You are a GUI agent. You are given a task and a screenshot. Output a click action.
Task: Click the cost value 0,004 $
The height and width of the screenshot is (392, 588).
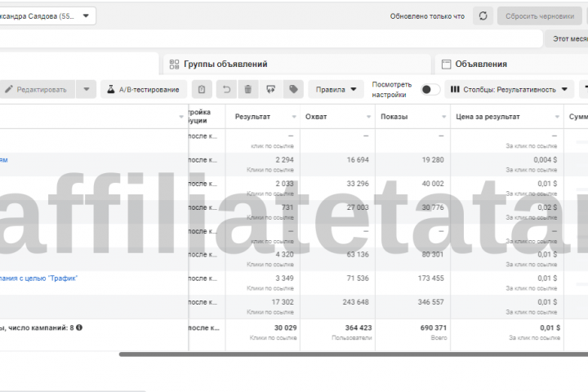coord(546,160)
